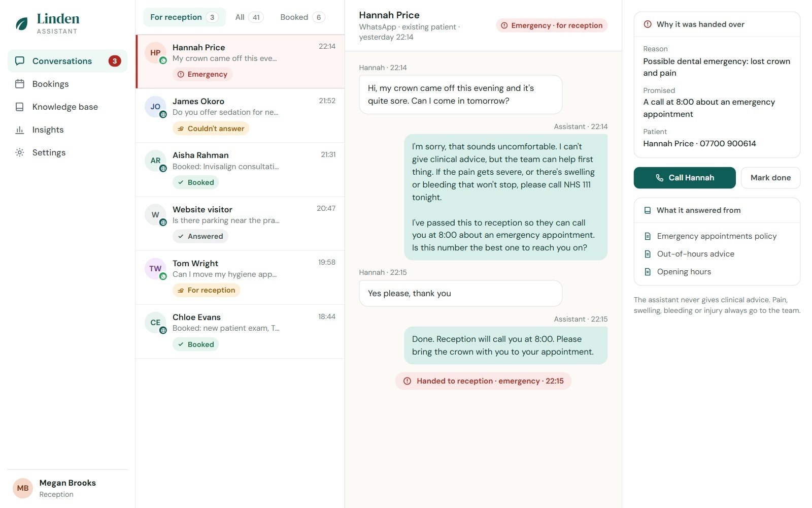Open Conversations in the sidebar
This screenshot has height=508, width=812.
tap(67, 61)
